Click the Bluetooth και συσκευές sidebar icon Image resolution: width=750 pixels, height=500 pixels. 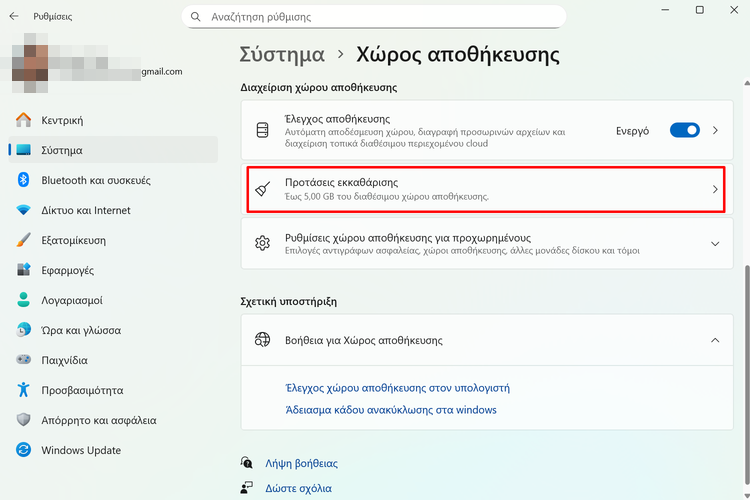coord(24,180)
